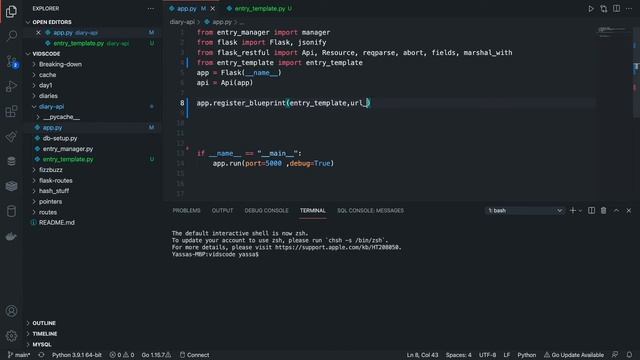
Task: Expand the Breaking-down folder
Action: click(60, 64)
